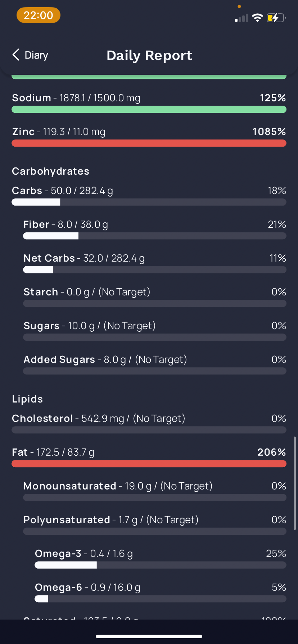Viewport: 298px width, 644px height.
Task: Open the Zinc 1085% nutrient row
Action: tap(149, 136)
